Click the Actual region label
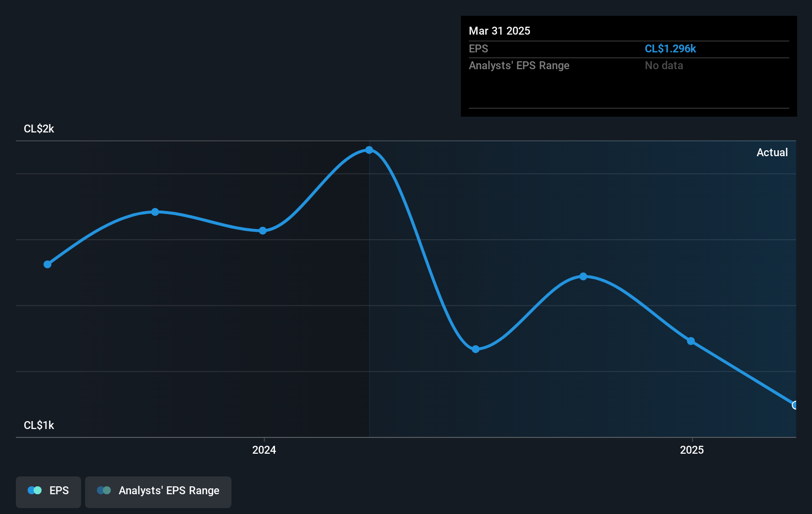 (x=772, y=153)
